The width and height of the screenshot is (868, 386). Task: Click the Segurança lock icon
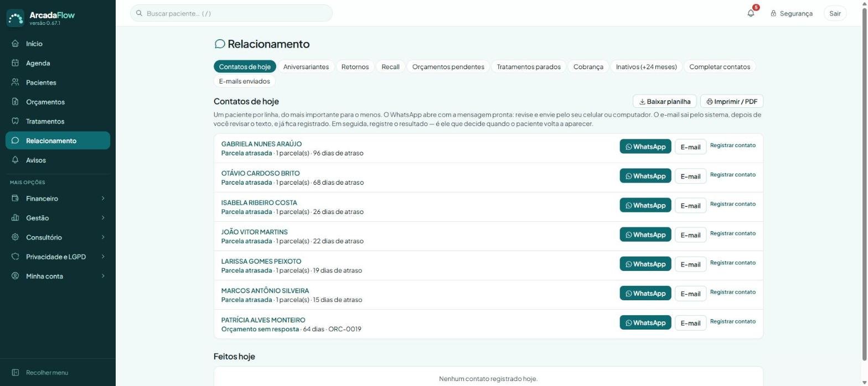(773, 13)
